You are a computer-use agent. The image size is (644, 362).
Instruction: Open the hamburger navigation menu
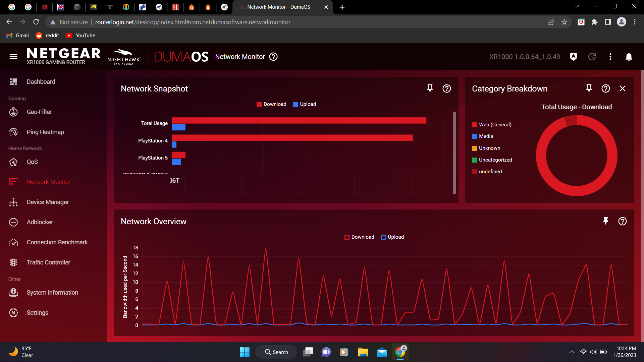13,57
